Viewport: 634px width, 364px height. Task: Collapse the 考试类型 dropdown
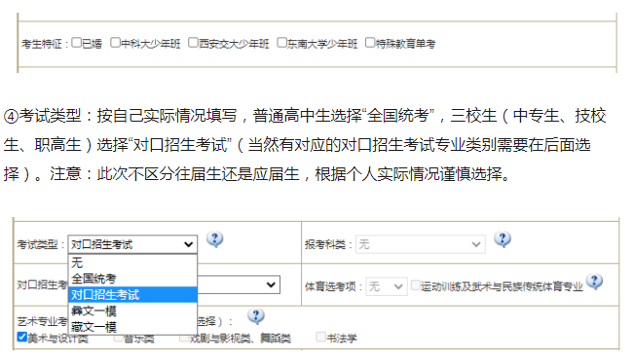(132, 244)
